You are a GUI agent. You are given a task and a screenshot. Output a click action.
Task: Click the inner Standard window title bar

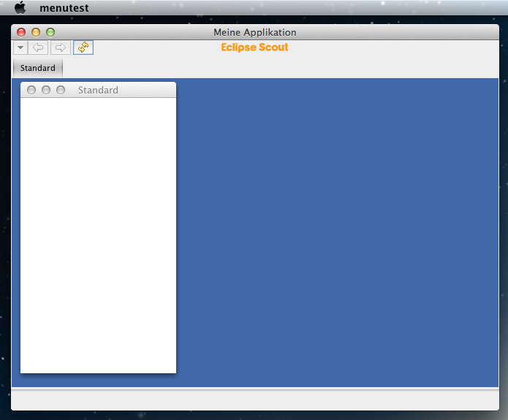98,90
